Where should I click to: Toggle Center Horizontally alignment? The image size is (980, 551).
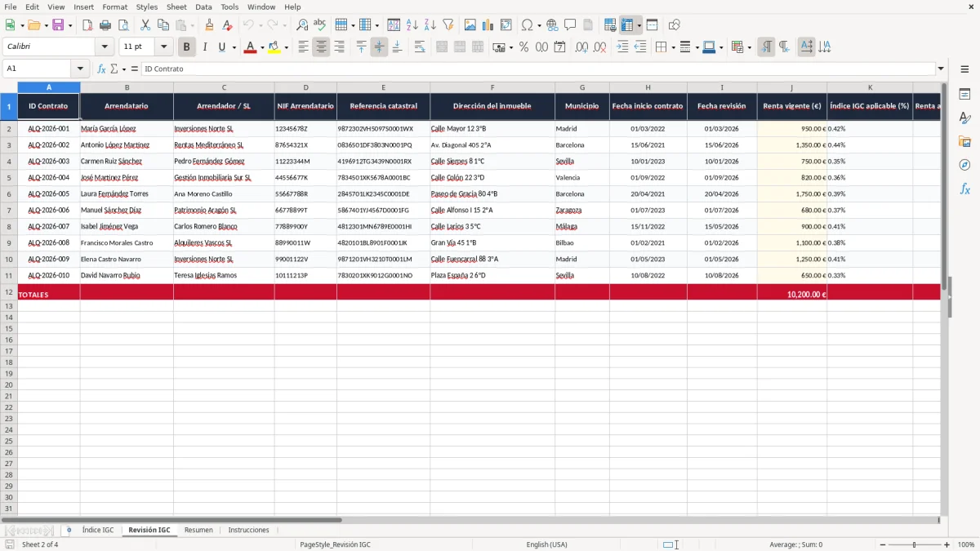(x=321, y=47)
